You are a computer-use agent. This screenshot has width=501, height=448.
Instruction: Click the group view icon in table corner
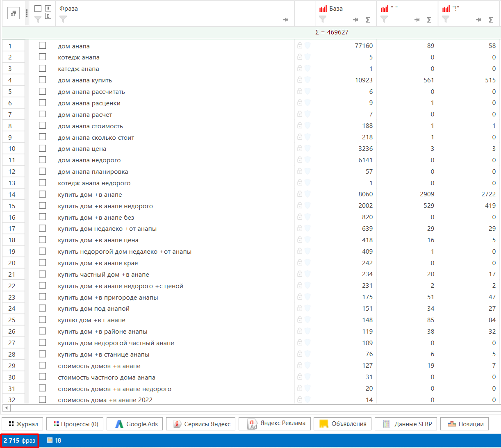coord(14,14)
